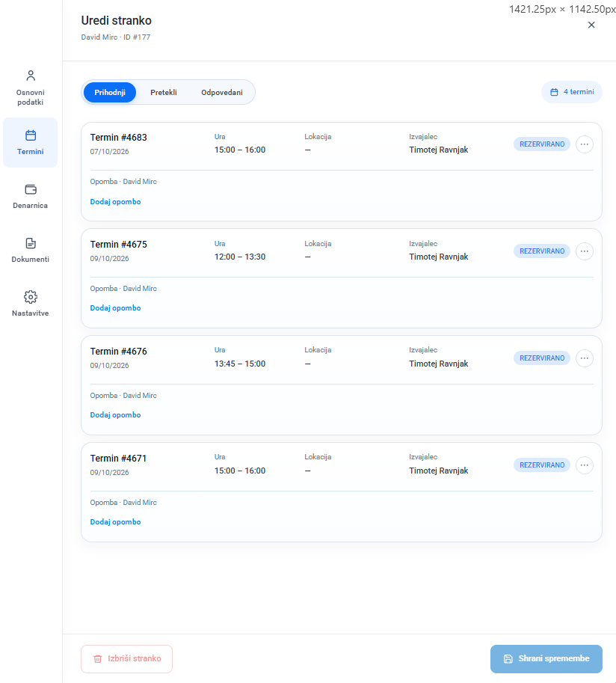
Task: Open more options for Termin #4671
Action: (584, 465)
